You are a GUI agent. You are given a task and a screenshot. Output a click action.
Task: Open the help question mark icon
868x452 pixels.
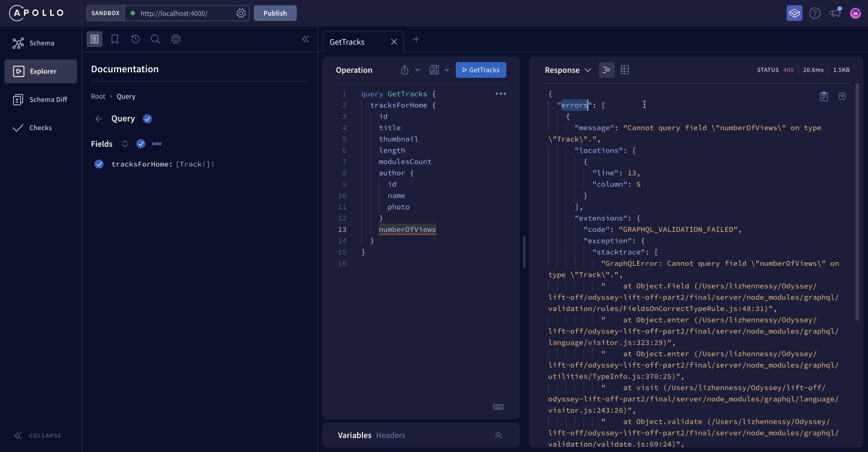815,13
